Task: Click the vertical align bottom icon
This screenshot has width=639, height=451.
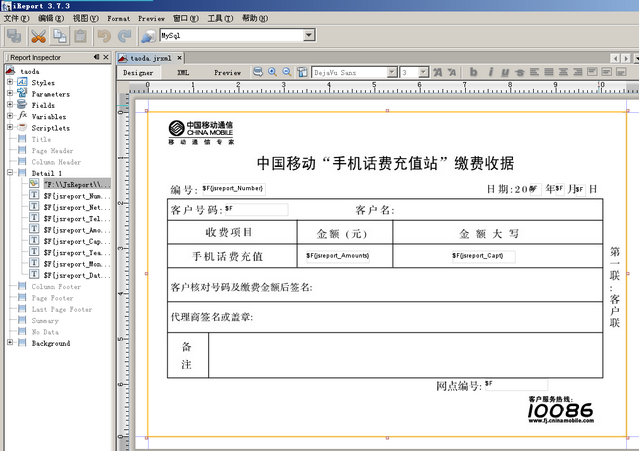Action: click(621, 72)
